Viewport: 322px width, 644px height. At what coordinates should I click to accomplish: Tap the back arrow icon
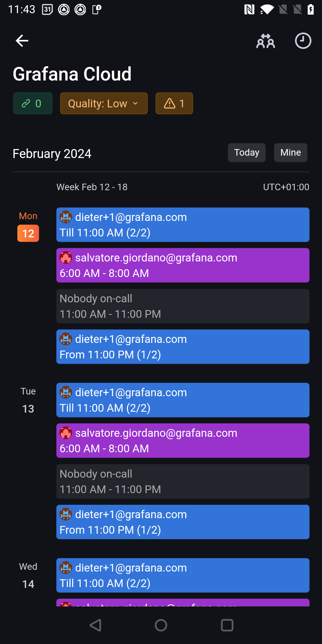(22, 41)
